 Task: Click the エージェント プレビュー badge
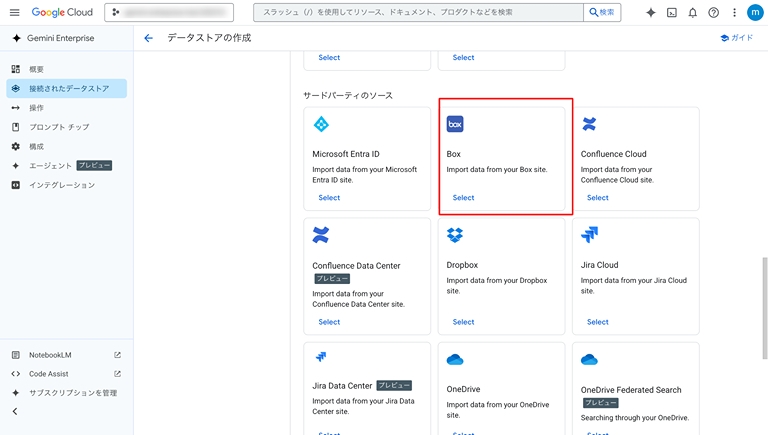95,166
